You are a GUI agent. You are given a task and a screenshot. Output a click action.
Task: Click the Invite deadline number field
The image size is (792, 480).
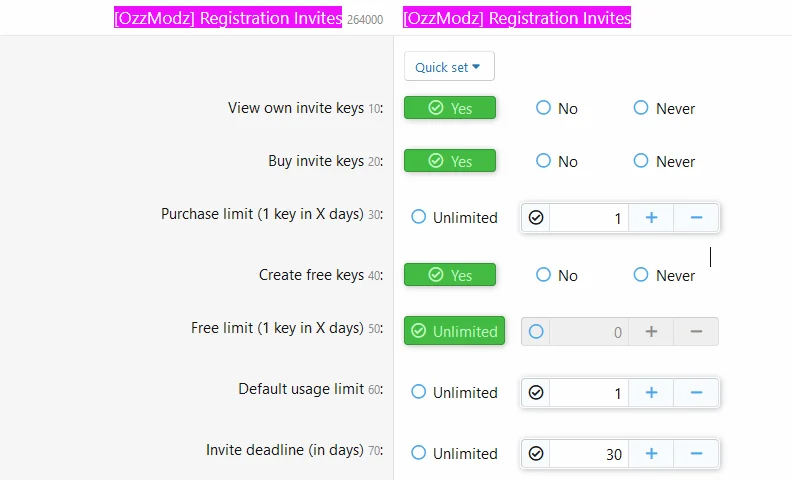click(589, 453)
